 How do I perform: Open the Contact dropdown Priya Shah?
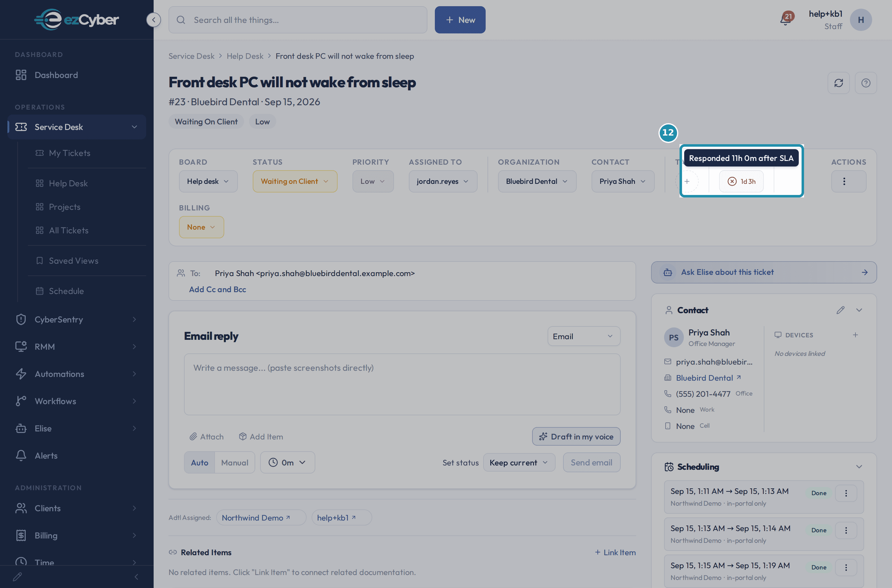coord(623,181)
